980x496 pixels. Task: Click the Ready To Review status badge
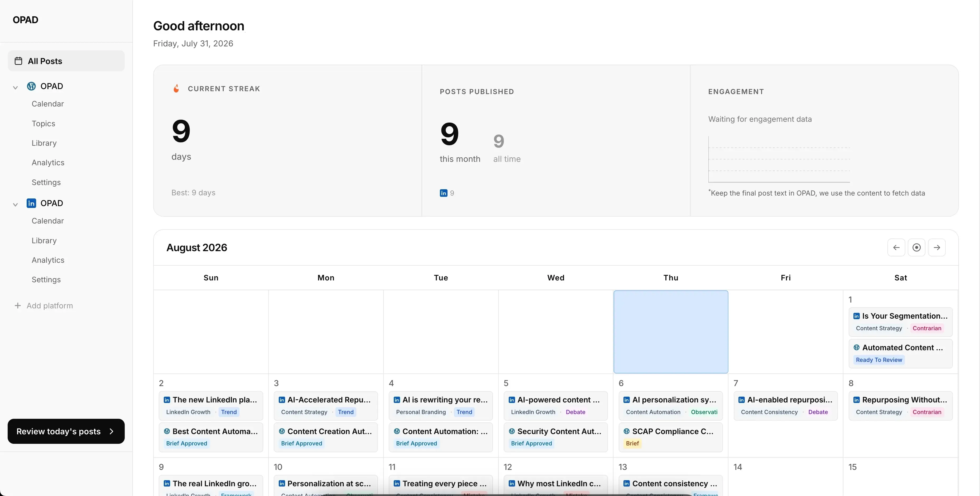[879, 360]
